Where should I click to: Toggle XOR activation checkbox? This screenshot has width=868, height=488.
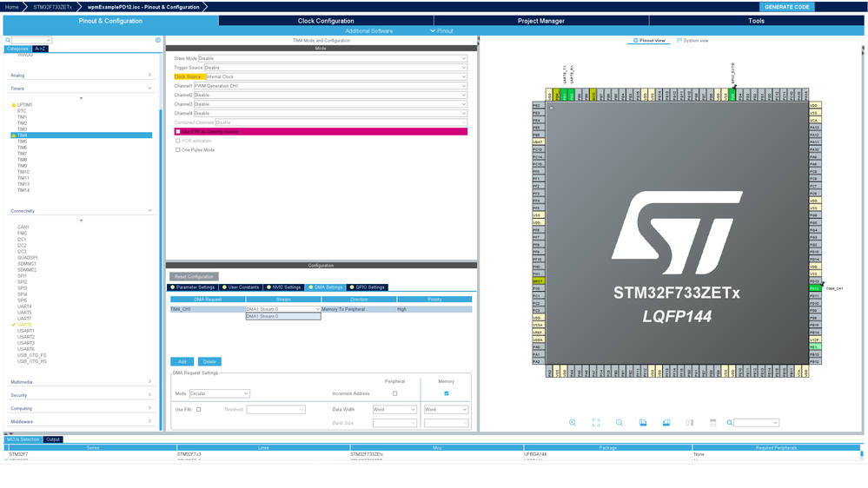click(x=178, y=141)
